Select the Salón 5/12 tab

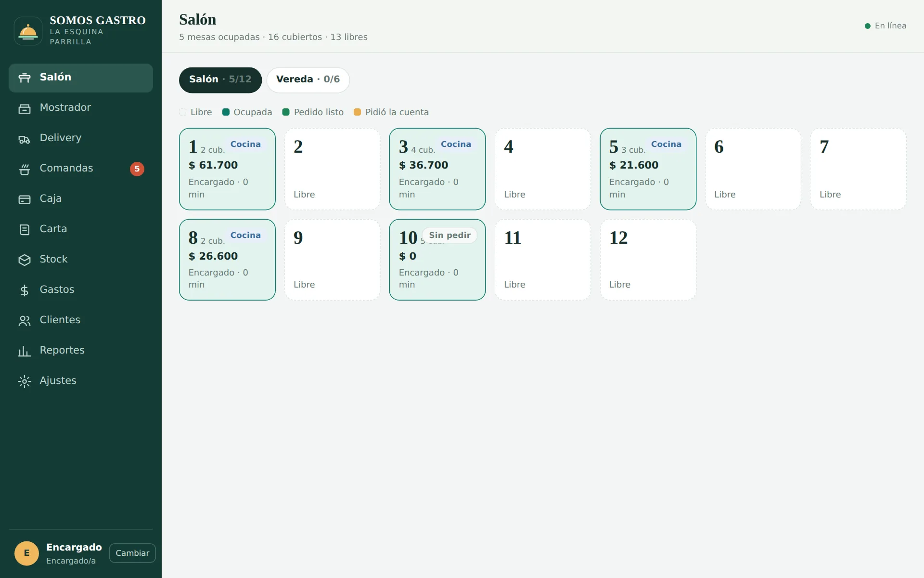220,80
